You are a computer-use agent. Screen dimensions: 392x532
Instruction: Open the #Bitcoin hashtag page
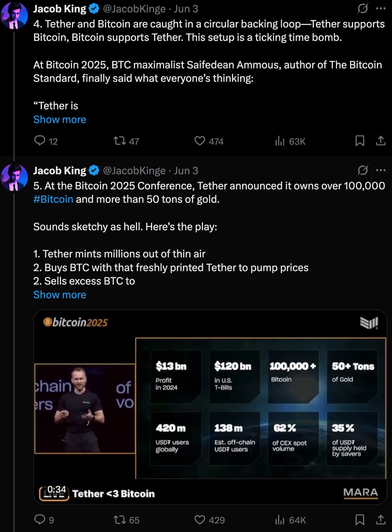53,199
